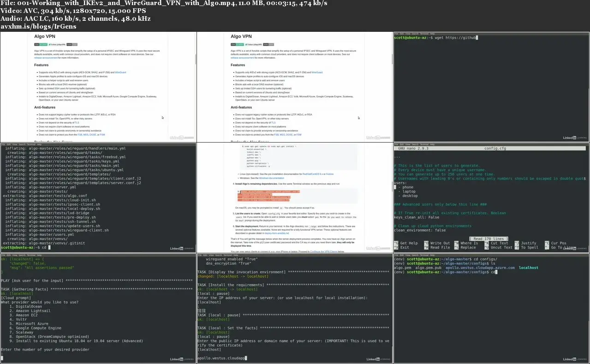Image resolution: width=590 pixels, height=364 pixels.
Task: Click the algo.pem.pub file name
Action: [429, 268]
